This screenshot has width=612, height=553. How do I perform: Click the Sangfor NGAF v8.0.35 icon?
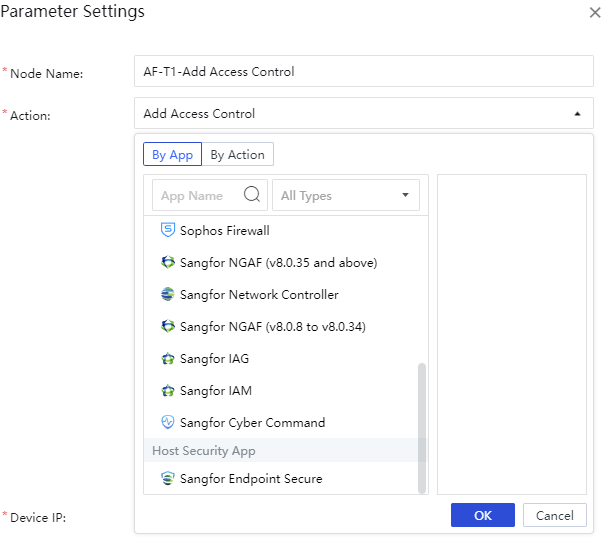(x=167, y=263)
